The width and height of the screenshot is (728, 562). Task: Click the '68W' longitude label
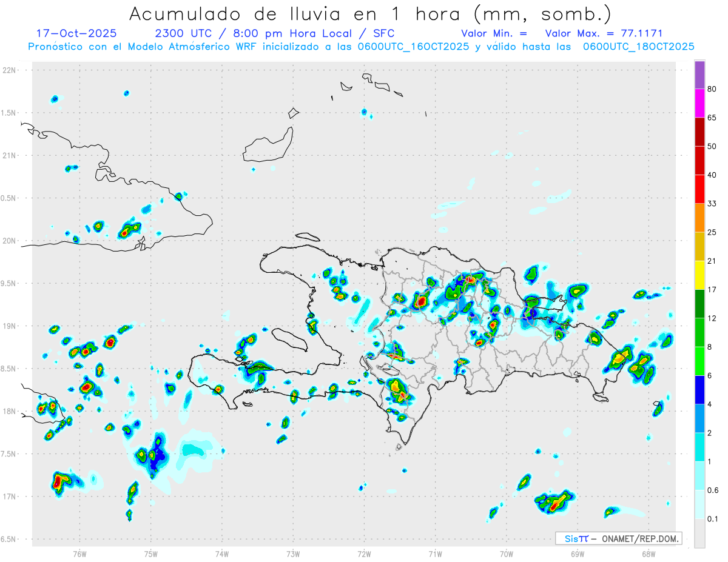coord(649,554)
